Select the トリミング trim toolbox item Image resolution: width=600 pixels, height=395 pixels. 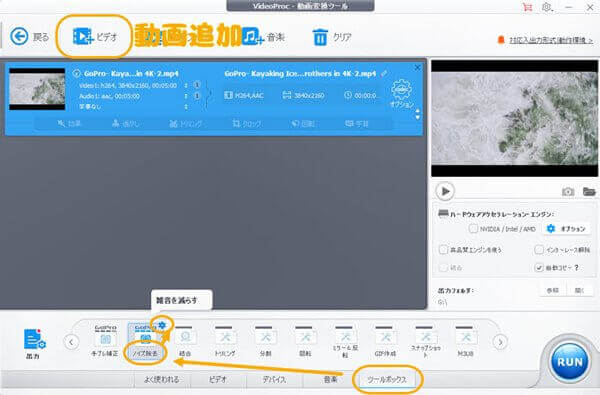(225, 341)
